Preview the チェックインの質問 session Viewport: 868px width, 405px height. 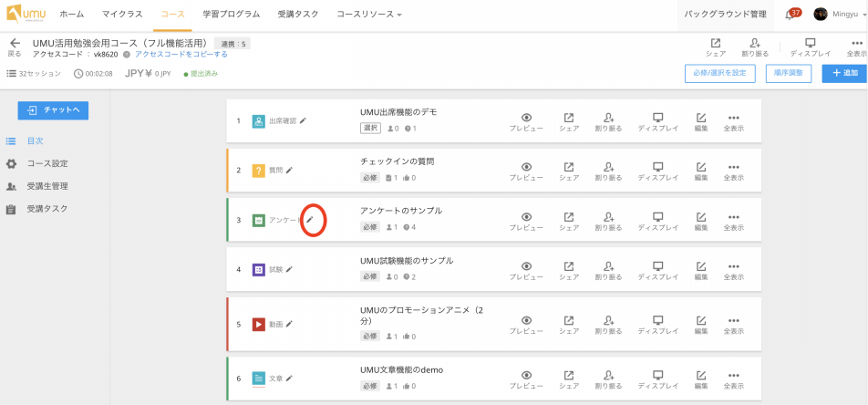526,171
